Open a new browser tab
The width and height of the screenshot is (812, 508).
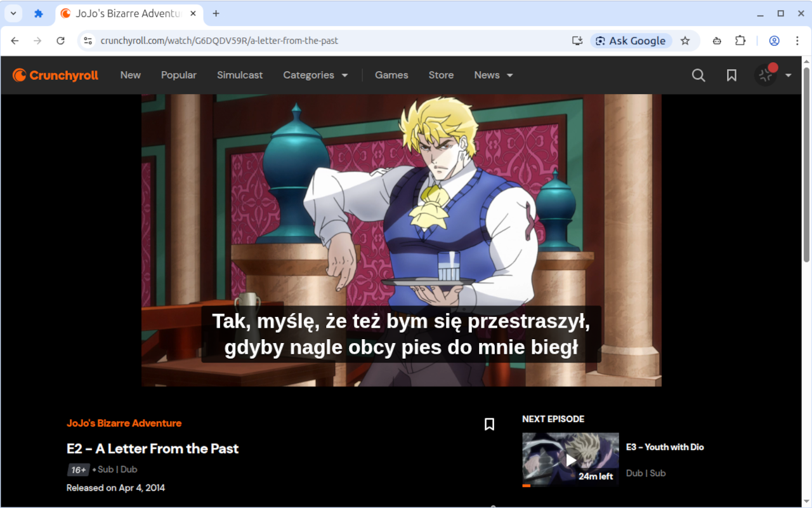pos(216,13)
